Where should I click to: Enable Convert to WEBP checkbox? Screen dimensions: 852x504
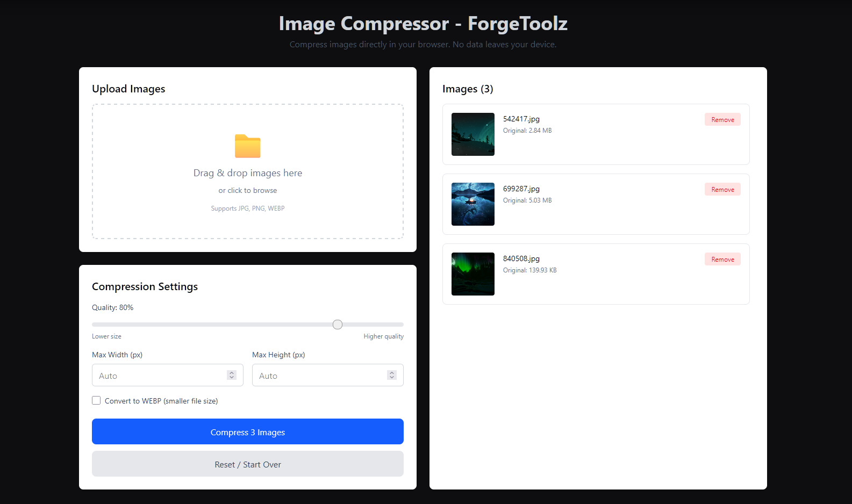pos(96,400)
